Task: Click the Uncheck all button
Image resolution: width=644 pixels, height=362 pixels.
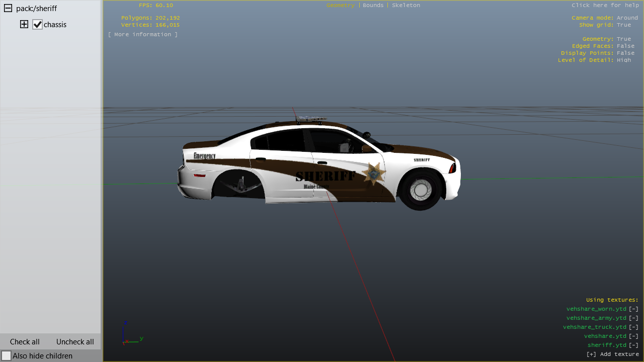Action: click(75, 341)
